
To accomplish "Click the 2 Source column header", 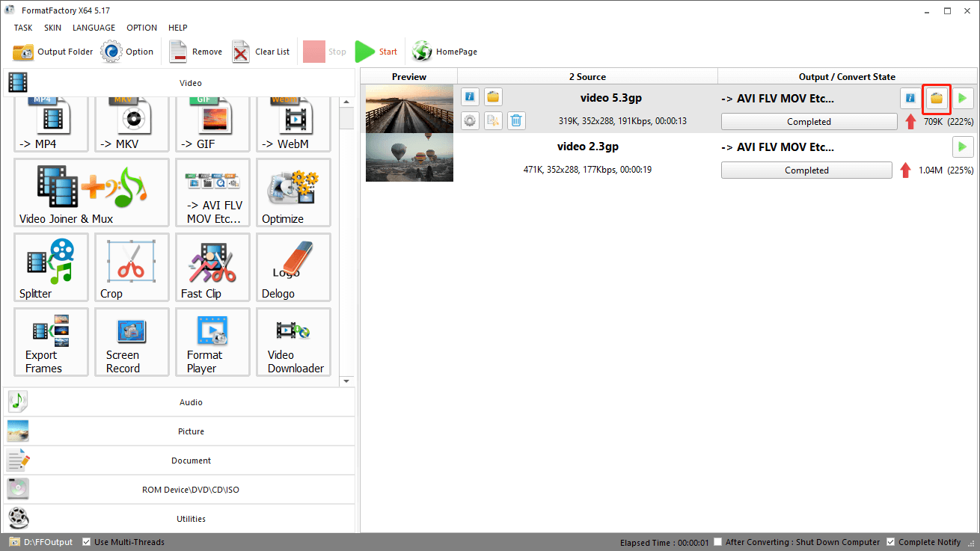I will click(587, 76).
